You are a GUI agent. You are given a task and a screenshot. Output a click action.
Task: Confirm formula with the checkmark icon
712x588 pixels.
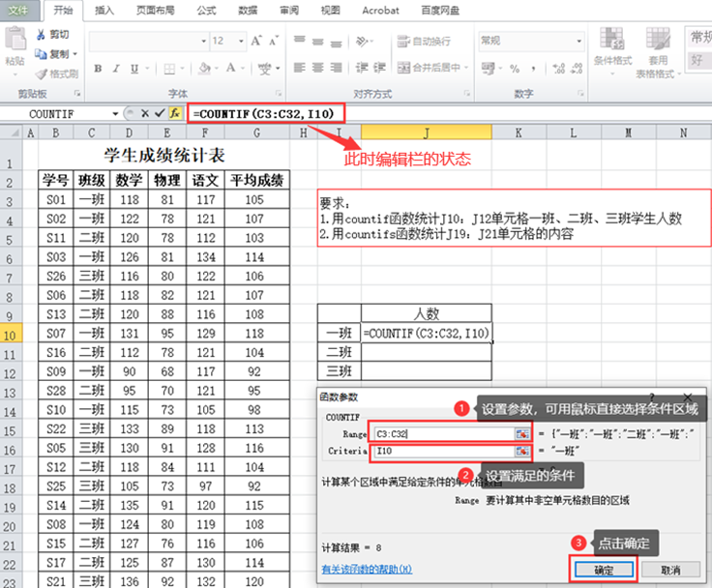(x=160, y=113)
